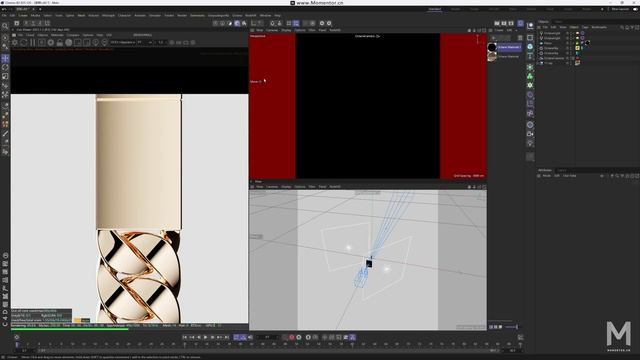Open the search icon in Objects panel header

coord(622,27)
